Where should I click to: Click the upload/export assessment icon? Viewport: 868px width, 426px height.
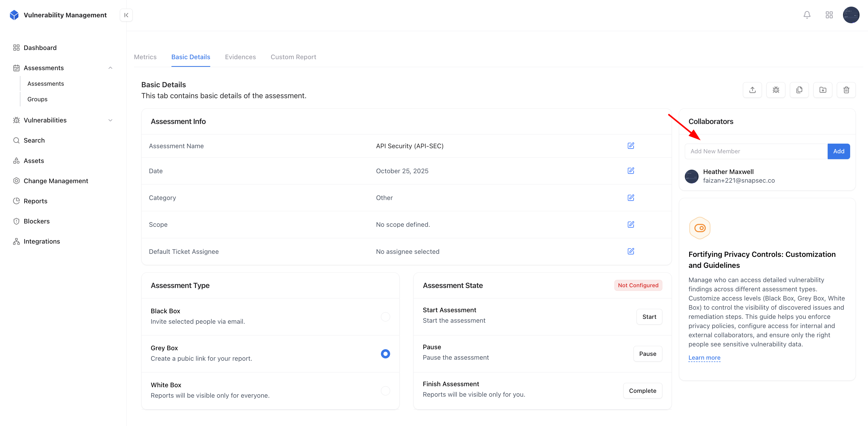pyautogui.click(x=752, y=90)
